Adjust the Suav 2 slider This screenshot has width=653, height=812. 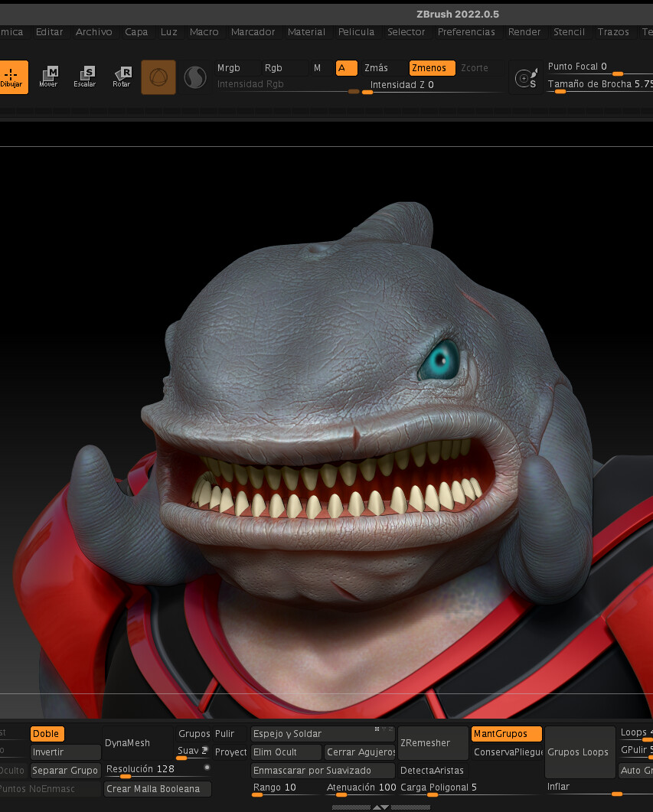[193, 751]
